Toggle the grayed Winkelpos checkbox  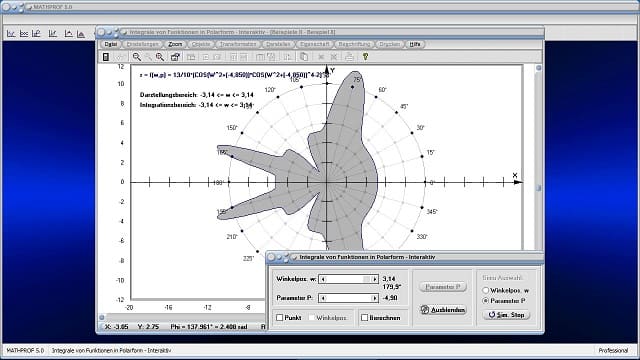coord(312,318)
